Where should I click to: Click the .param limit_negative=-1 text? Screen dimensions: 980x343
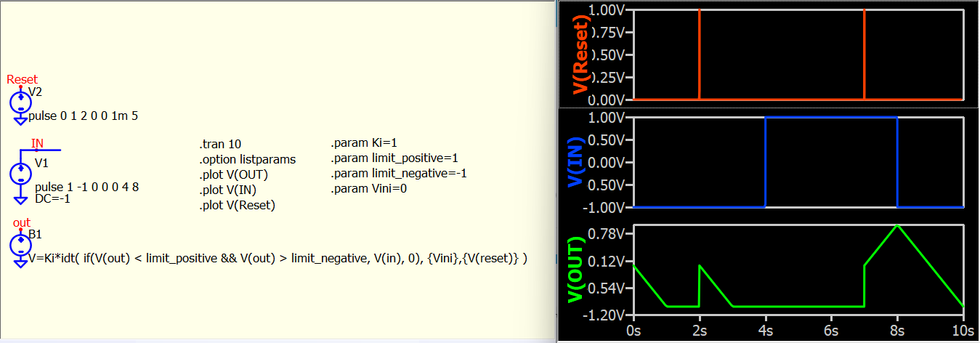(398, 173)
